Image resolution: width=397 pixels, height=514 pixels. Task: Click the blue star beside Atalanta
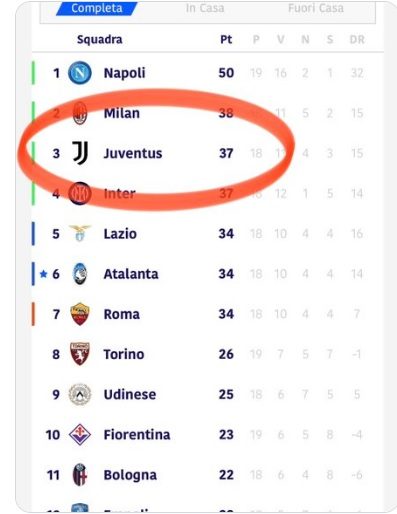(x=43, y=274)
